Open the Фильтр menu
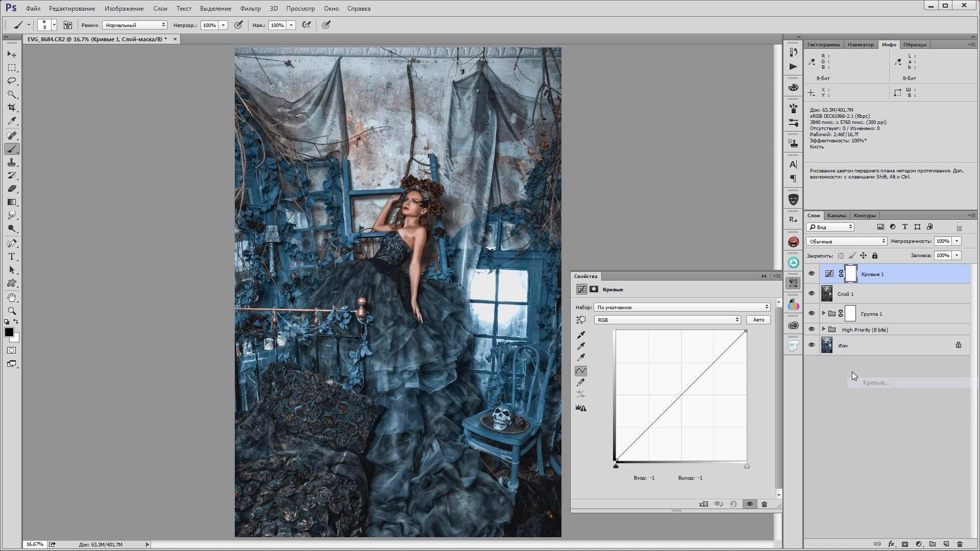The width and height of the screenshot is (980, 551). pyautogui.click(x=250, y=9)
